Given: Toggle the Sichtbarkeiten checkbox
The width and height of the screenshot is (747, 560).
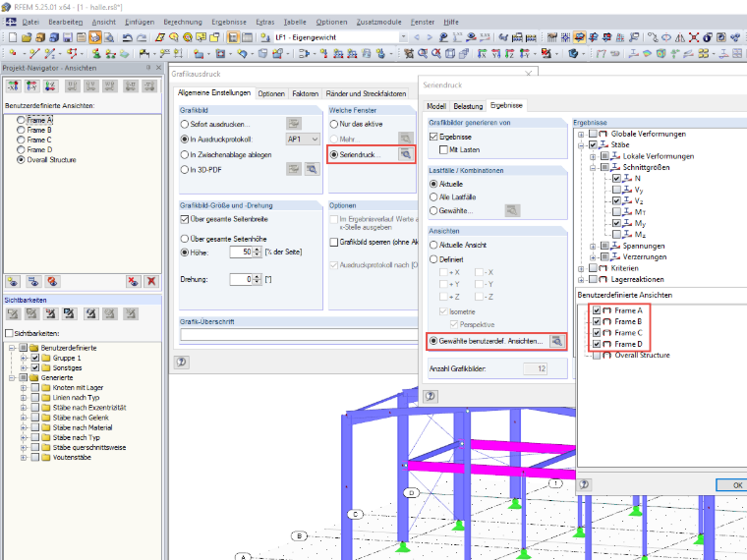Looking at the screenshot, I should tap(9, 333).
